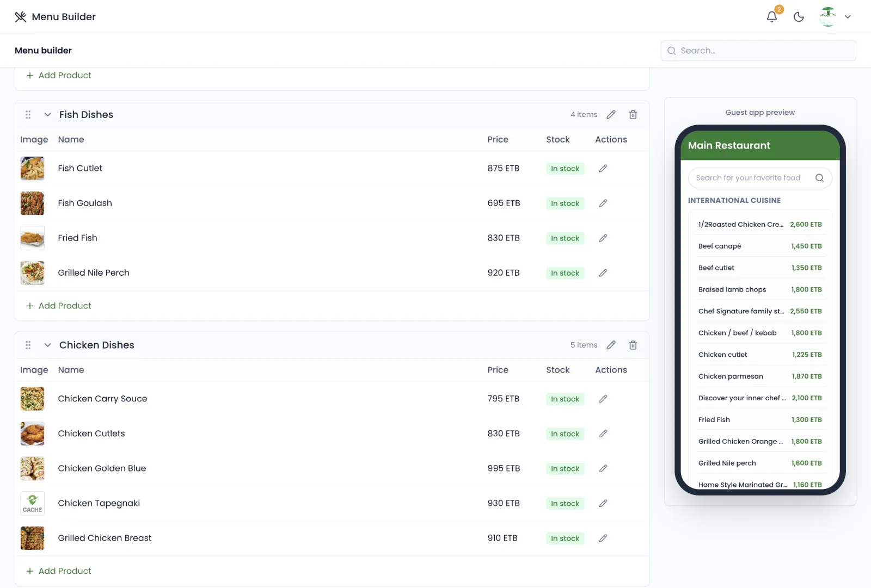Image resolution: width=871 pixels, height=588 pixels.
Task: Collapse the Fish Dishes category
Action: click(x=48, y=115)
